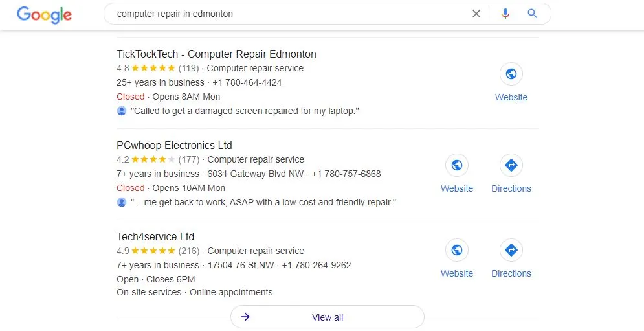Image resolution: width=644 pixels, height=331 pixels.
Task: Open TickTockTech - Computer Repair Edmonton listing
Action: pyautogui.click(x=216, y=54)
